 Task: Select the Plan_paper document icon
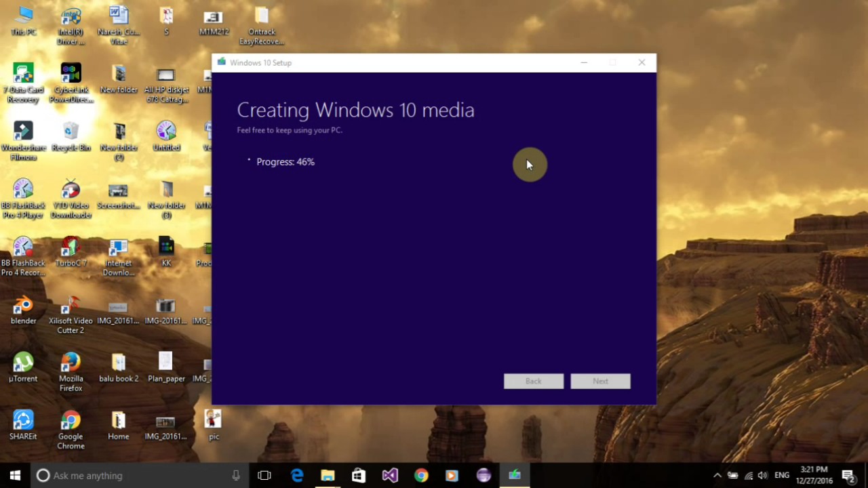click(166, 367)
